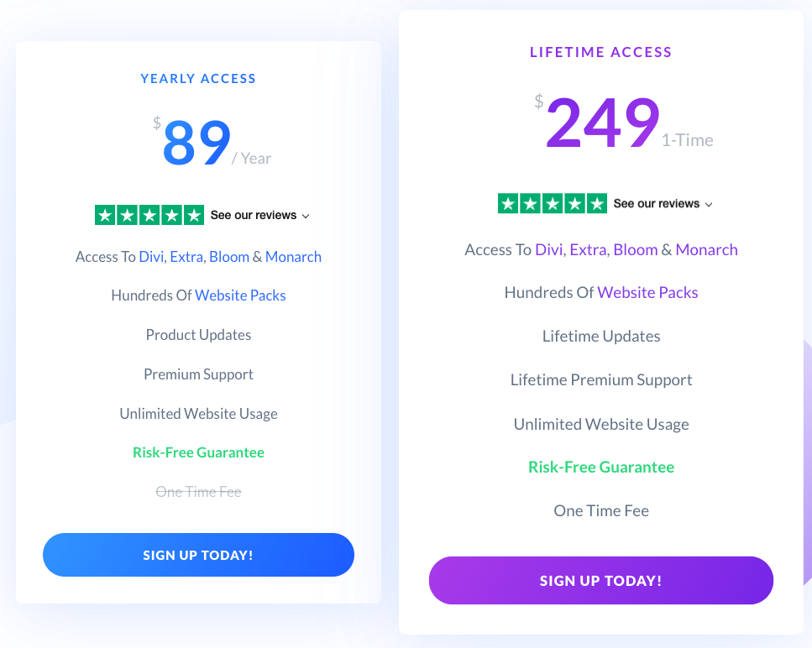The image size is (812, 648).
Task: Select the Lifetime Access plan heading
Action: [x=600, y=52]
